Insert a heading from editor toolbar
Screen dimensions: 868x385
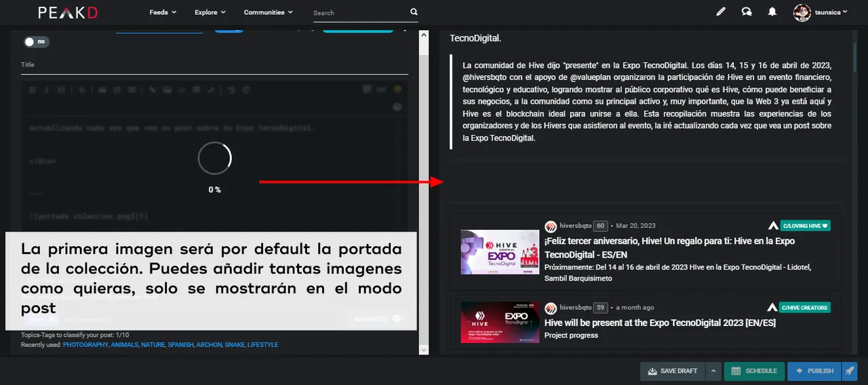[61, 89]
